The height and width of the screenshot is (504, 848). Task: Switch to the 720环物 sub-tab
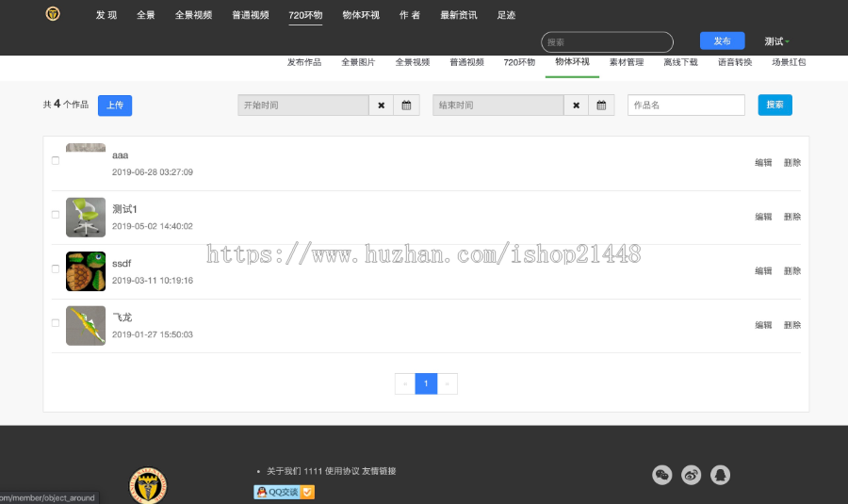(x=519, y=62)
